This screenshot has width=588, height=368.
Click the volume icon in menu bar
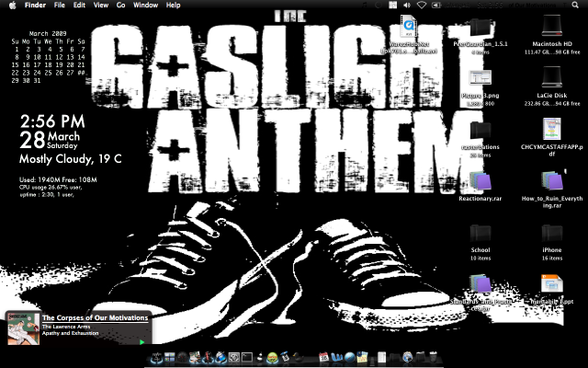coord(407,5)
